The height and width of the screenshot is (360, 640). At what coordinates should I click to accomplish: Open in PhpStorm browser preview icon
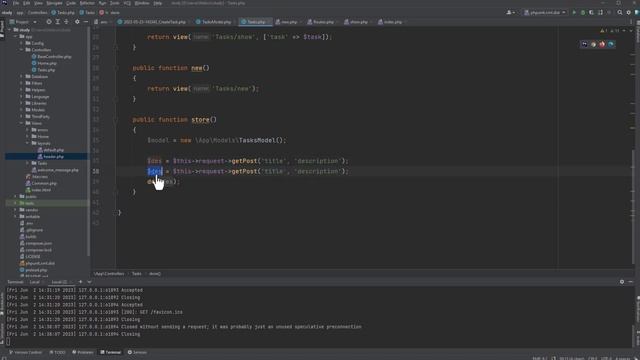[x=584, y=44]
